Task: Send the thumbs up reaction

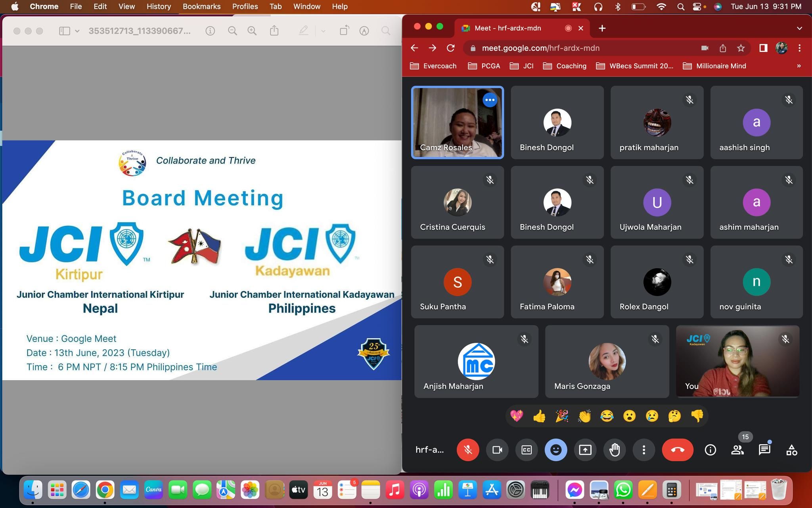Action: [x=539, y=416]
